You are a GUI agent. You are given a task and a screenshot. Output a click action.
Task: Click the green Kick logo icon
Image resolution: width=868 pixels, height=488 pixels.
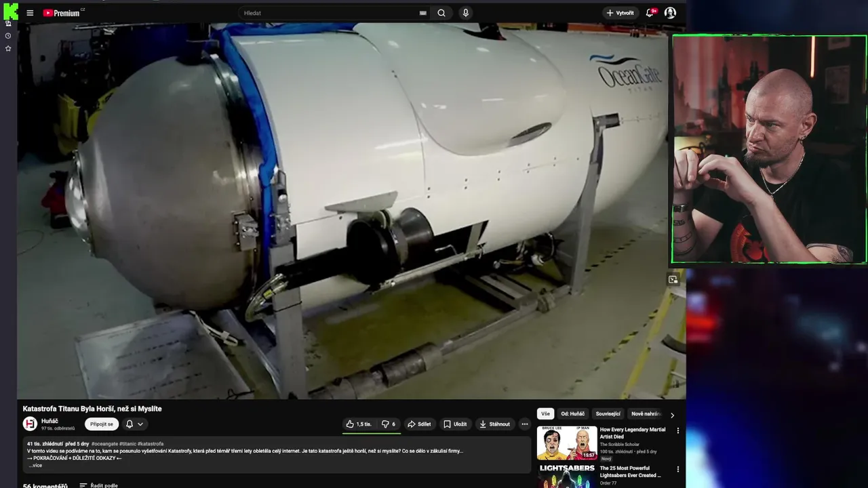tap(9, 11)
